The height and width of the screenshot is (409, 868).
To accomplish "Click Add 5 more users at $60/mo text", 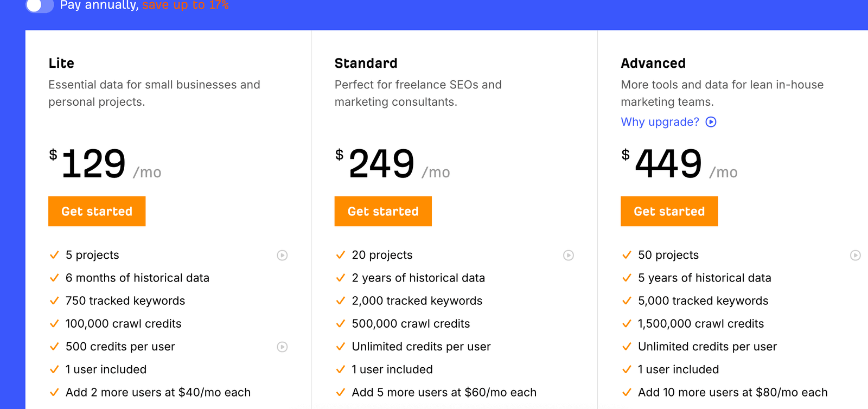I will point(444,393).
